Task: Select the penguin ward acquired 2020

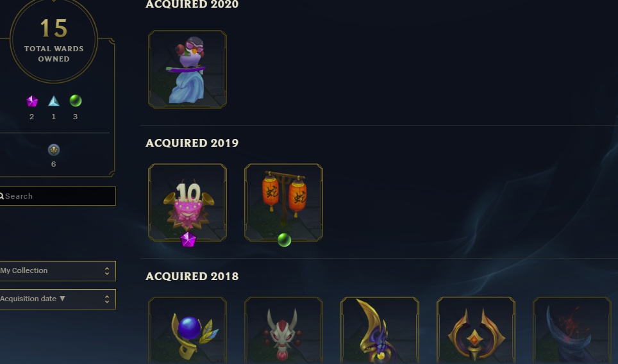Action: pos(188,69)
